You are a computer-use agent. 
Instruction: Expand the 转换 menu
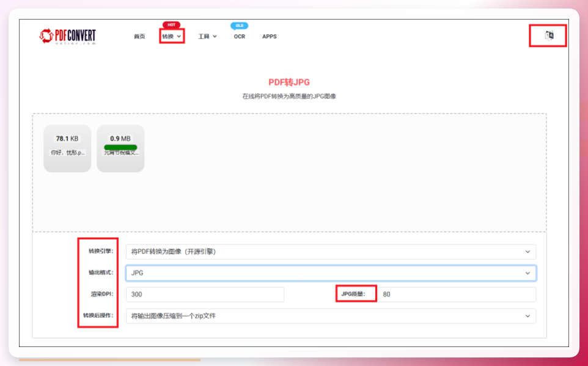(x=172, y=37)
